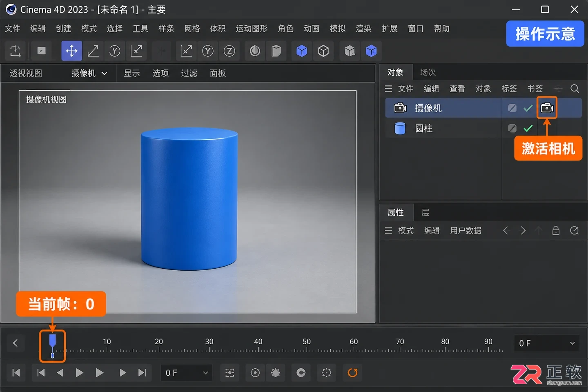Open the 0 F frame dropdown in the playback bar

186,373
